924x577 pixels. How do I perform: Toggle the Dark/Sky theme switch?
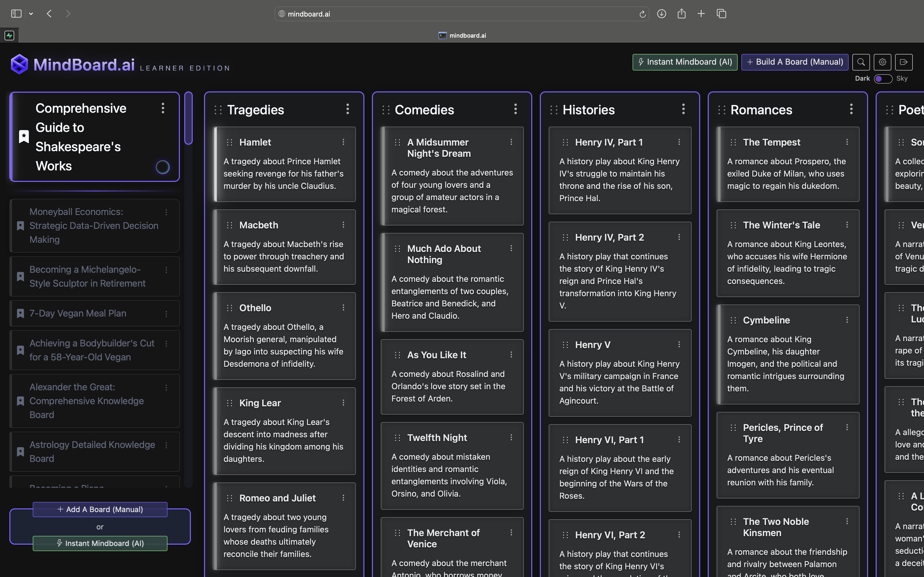883,79
